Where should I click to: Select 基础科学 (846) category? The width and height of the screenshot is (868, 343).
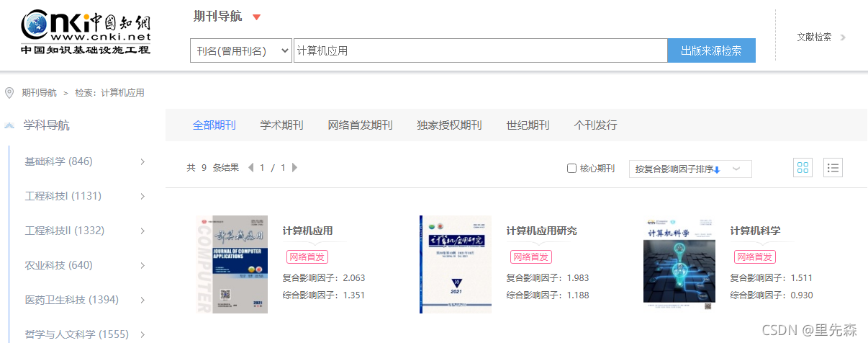point(58,161)
